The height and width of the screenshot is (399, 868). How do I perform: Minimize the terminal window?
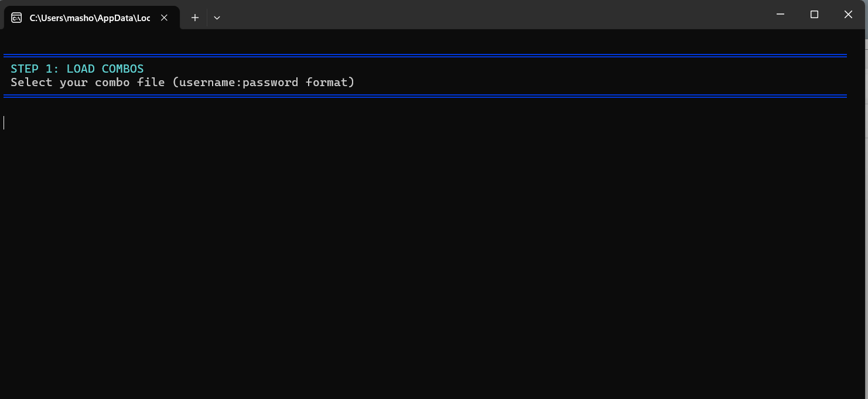tap(780, 15)
